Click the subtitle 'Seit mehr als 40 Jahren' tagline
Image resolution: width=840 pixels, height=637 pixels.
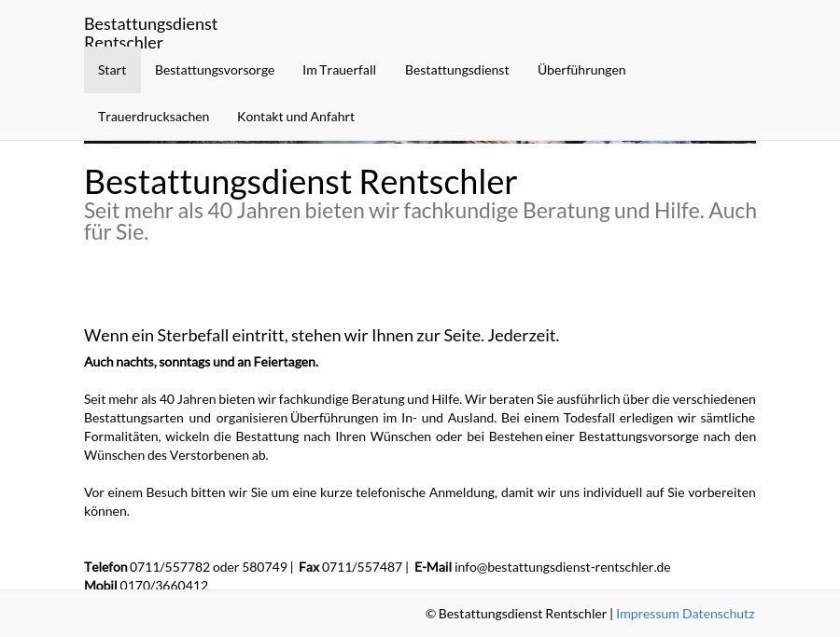[x=420, y=222]
